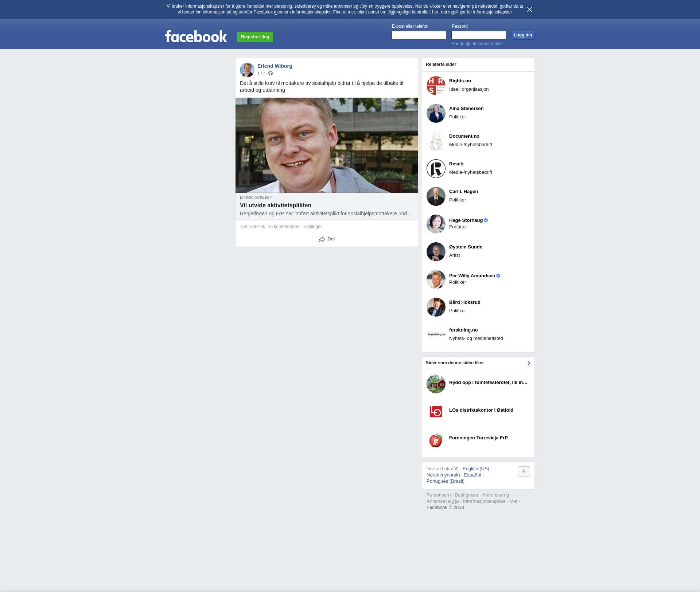Open Resett logo icon
700x592 pixels.
click(x=436, y=169)
